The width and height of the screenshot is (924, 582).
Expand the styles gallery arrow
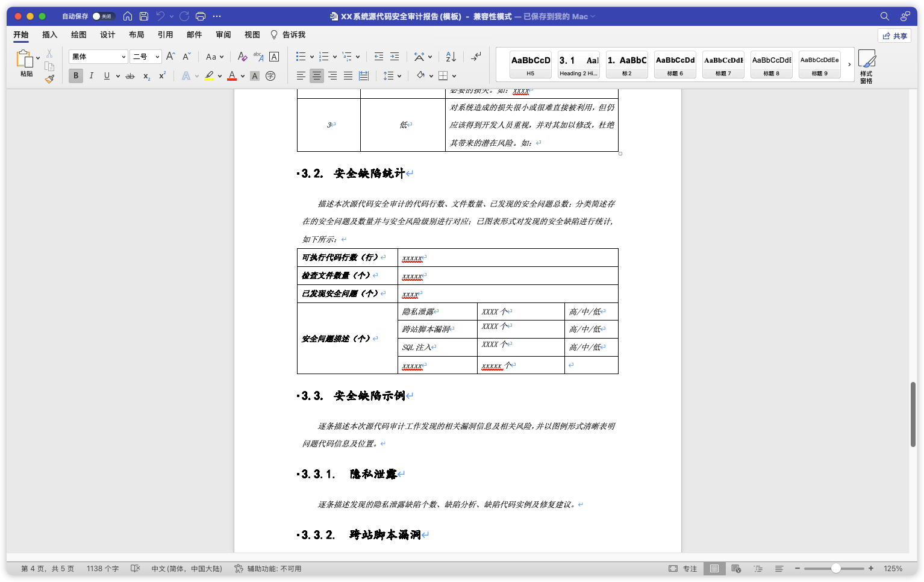tap(849, 64)
